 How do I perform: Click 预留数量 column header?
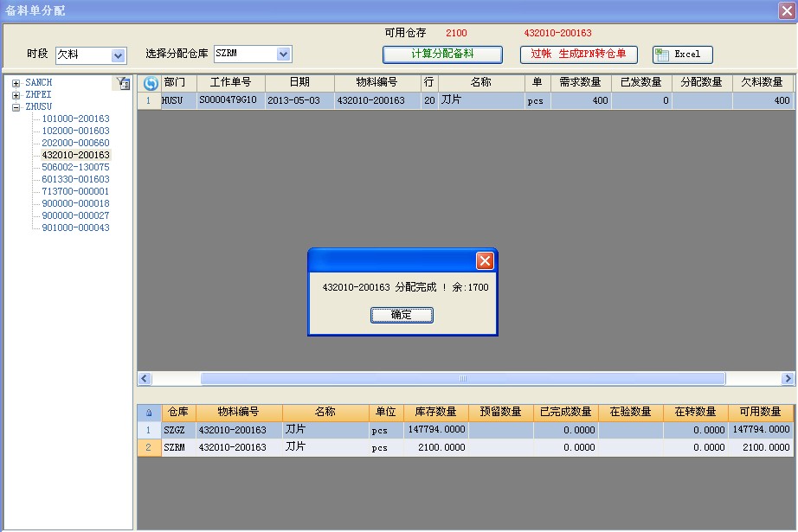[500, 412]
